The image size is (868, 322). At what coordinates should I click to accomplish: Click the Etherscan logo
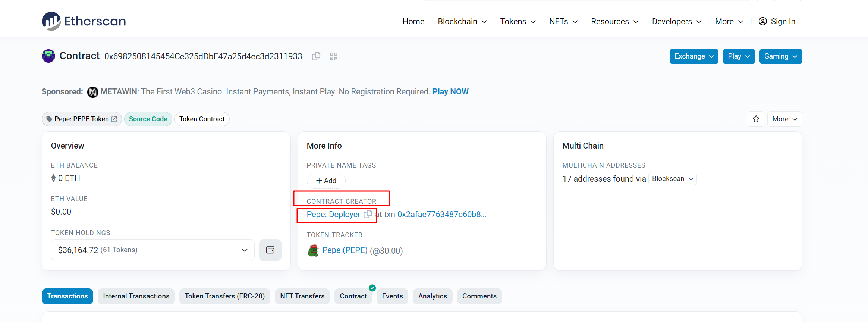click(84, 21)
